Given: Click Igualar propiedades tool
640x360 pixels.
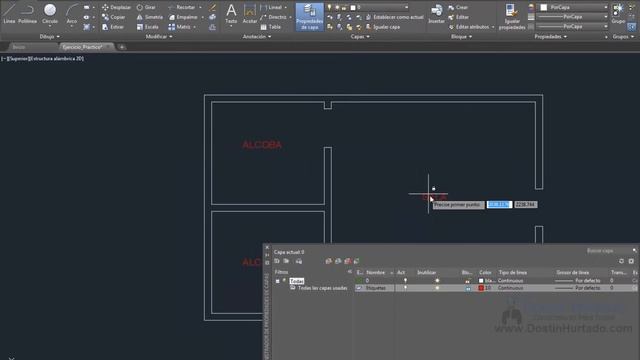Looking at the screenshot, I should tap(512, 17).
